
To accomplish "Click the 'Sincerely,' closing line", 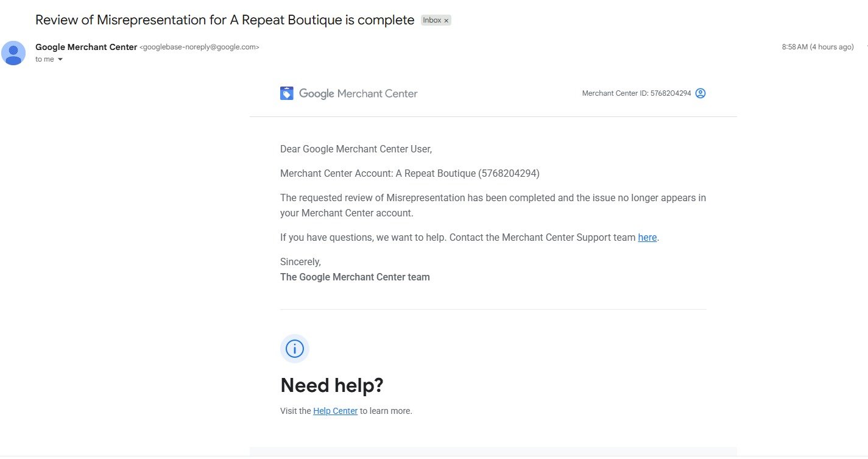I will pyautogui.click(x=300, y=262).
